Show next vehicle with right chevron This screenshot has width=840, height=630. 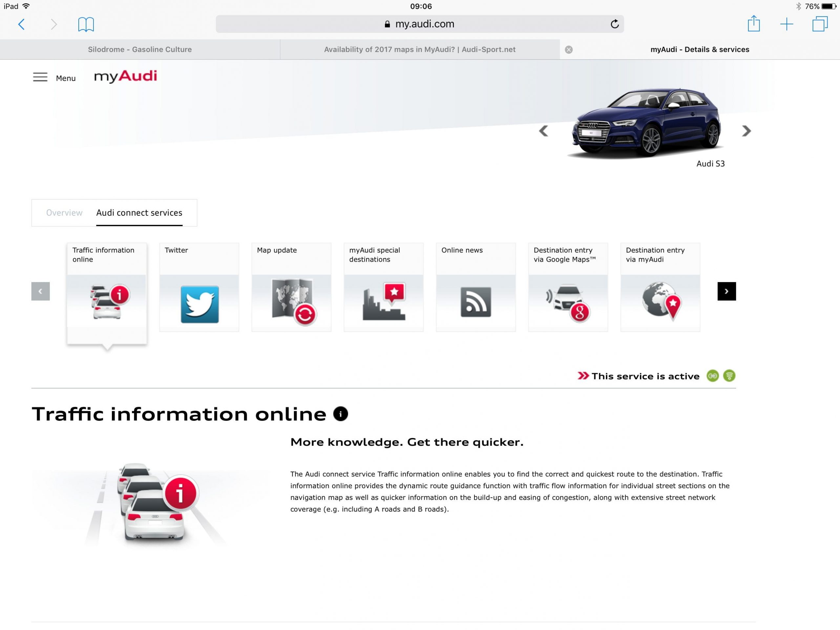(746, 131)
